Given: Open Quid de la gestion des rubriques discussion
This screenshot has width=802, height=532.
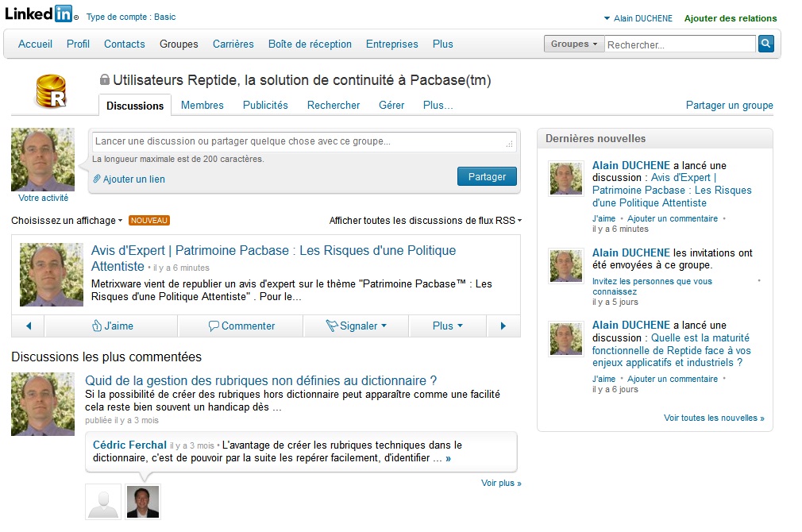Looking at the screenshot, I should click(x=261, y=380).
